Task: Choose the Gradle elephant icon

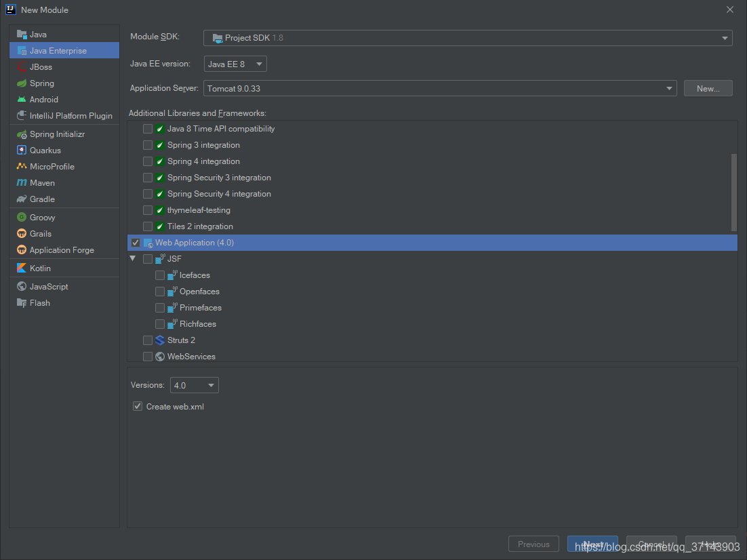Action: pyautogui.click(x=22, y=199)
